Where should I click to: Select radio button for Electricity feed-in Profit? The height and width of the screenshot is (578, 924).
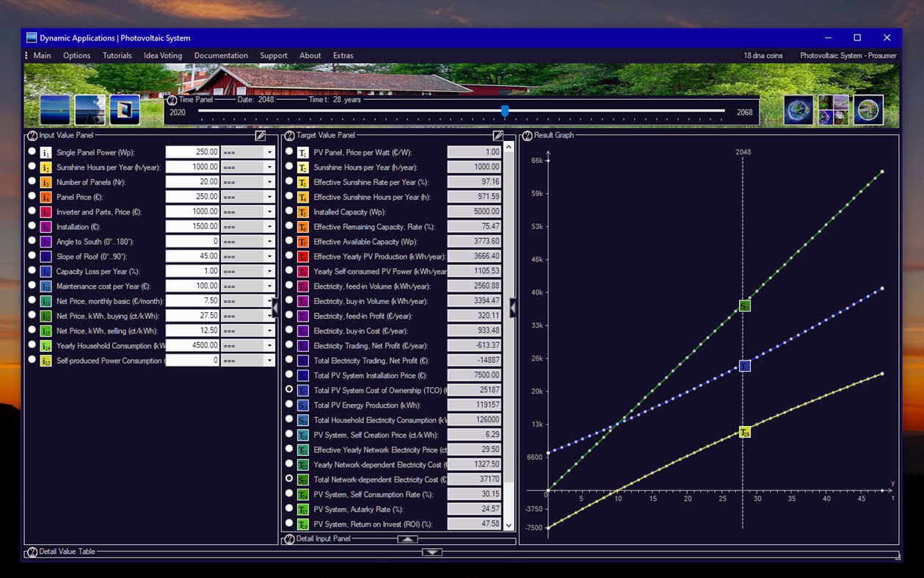(x=289, y=315)
